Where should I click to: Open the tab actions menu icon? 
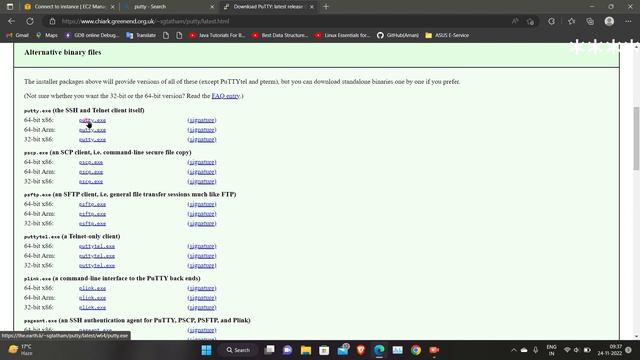tap(10, 7)
